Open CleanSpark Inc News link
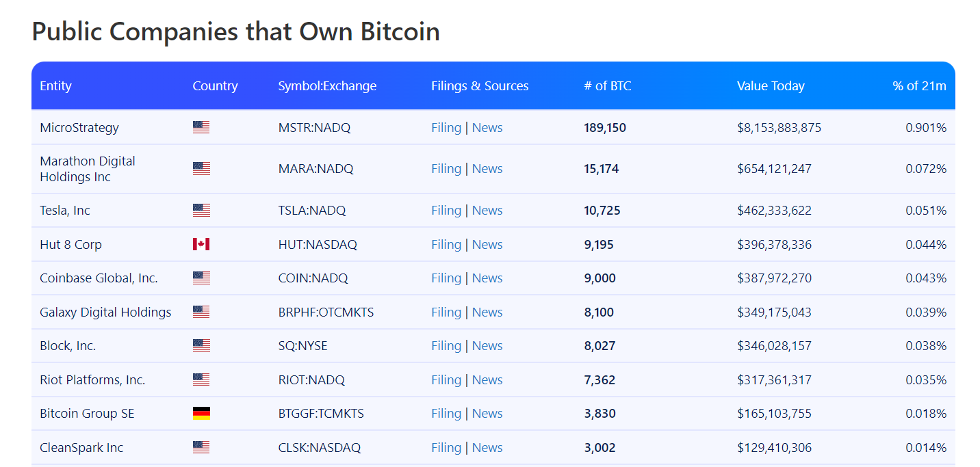980x467 pixels. 487,448
